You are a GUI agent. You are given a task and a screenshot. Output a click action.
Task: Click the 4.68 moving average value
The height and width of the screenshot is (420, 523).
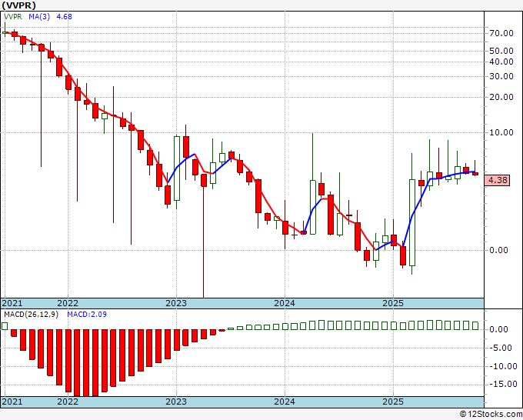pos(65,17)
